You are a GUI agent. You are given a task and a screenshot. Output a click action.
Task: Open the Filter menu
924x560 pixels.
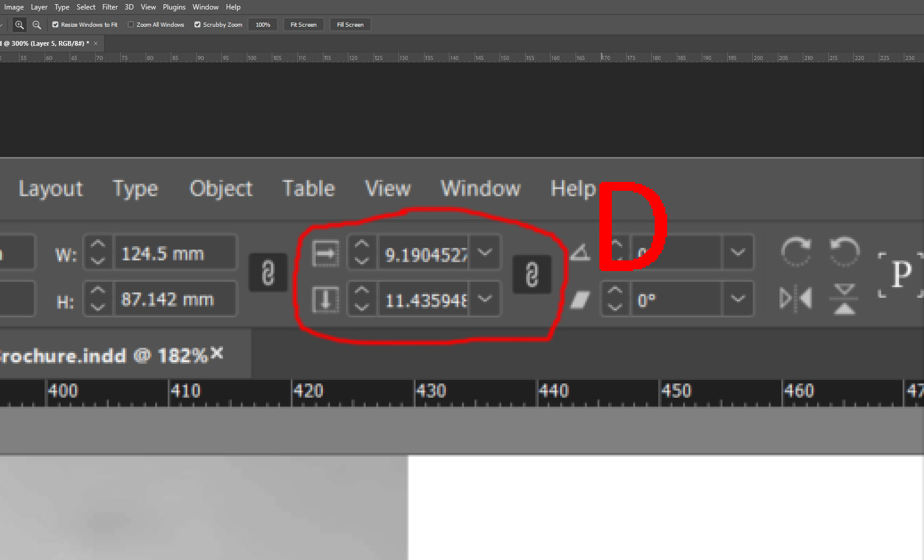click(109, 7)
